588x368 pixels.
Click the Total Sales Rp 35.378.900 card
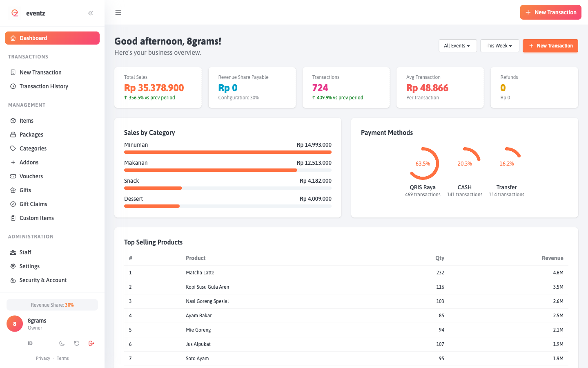click(158, 88)
